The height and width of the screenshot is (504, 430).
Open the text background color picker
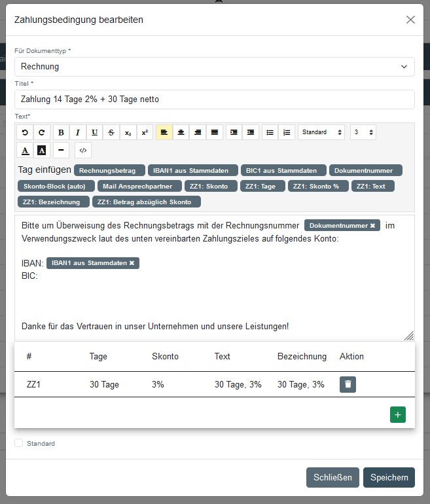coord(42,151)
